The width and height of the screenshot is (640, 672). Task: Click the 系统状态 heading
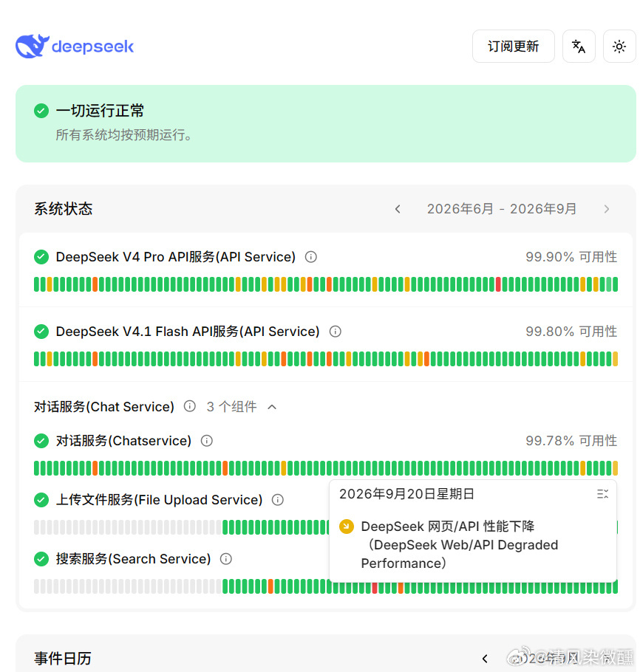[x=63, y=209]
